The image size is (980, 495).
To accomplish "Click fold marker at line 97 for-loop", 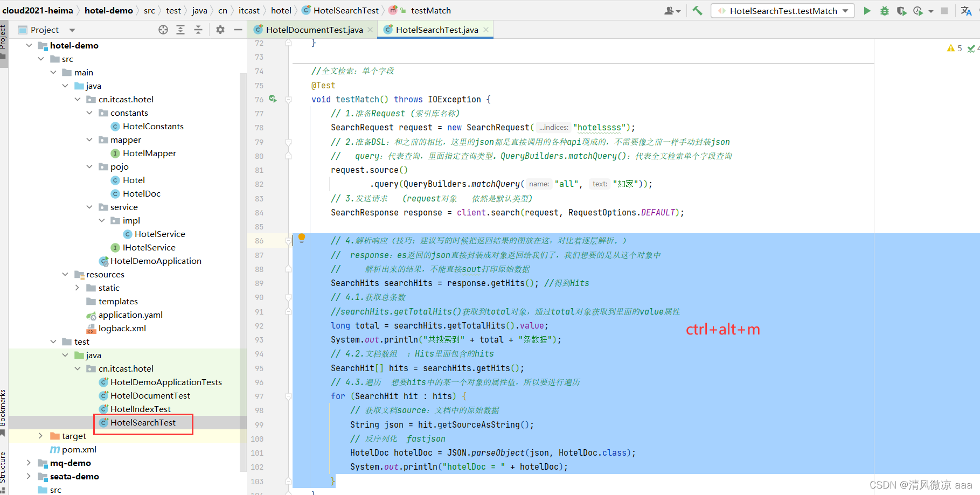I will tap(289, 396).
